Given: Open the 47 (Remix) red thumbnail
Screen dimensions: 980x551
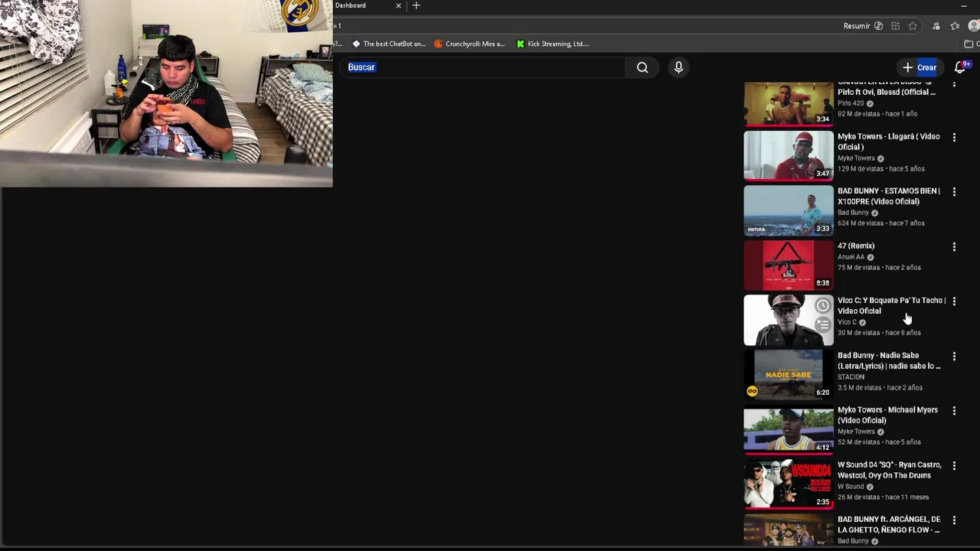Looking at the screenshot, I should click(x=789, y=266).
